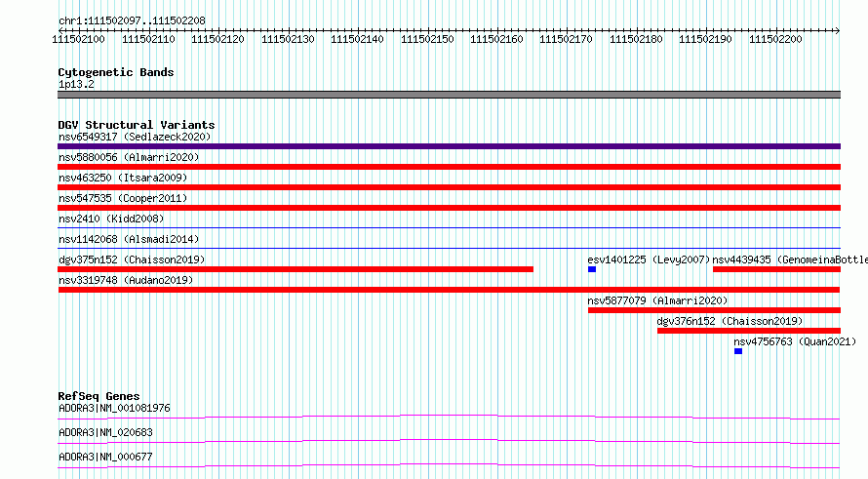The image size is (868, 479).
Task: Select the magenta track line under ADORA3|NM_000677
Action: coord(449,465)
